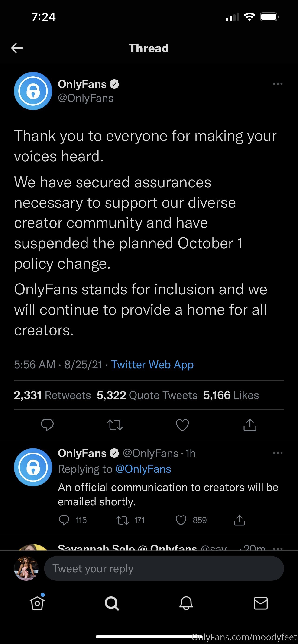298x644 pixels.
Task: Open the Home tab in bottom bar
Action: (37, 603)
